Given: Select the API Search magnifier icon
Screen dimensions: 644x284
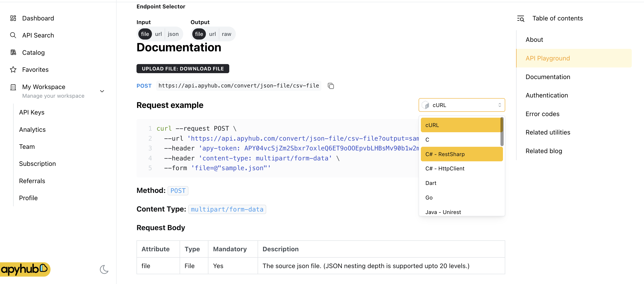Looking at the screenshot, I should [x=13, y=35].
